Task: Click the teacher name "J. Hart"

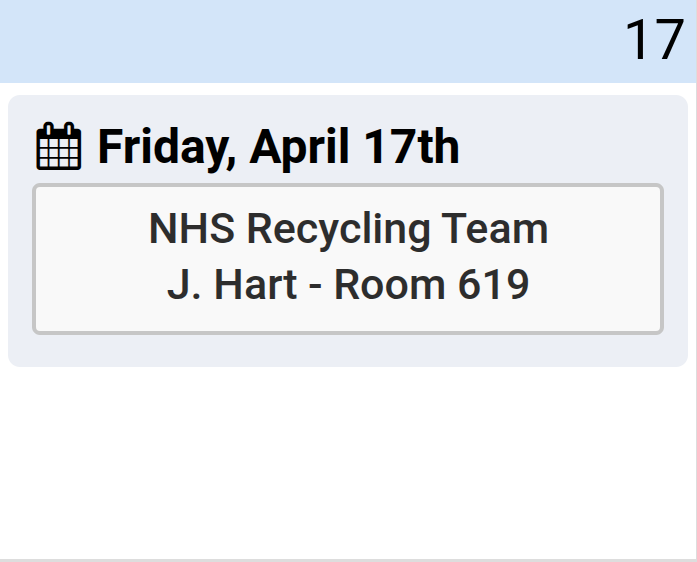Action: [x=232, y=285]
